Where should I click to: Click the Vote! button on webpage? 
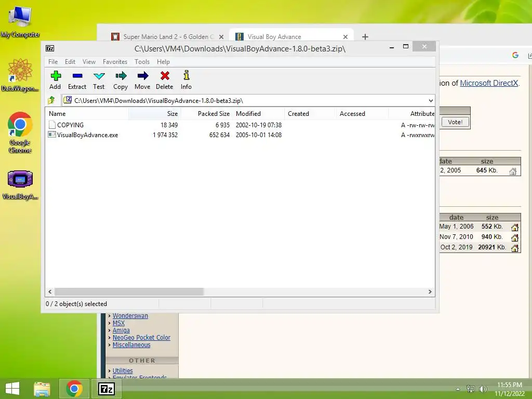[455, 122]
